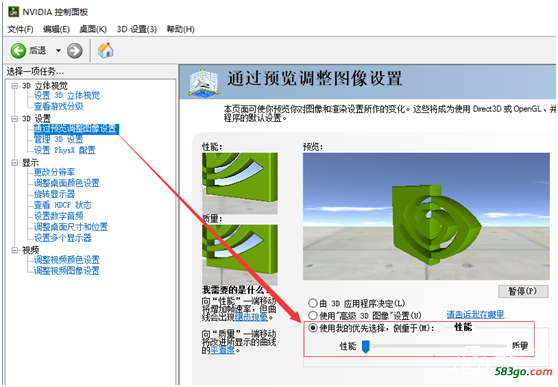Select 查看 HDCP 状态 in the tree
The image size is (558, 387).
(x=63, y=205)
